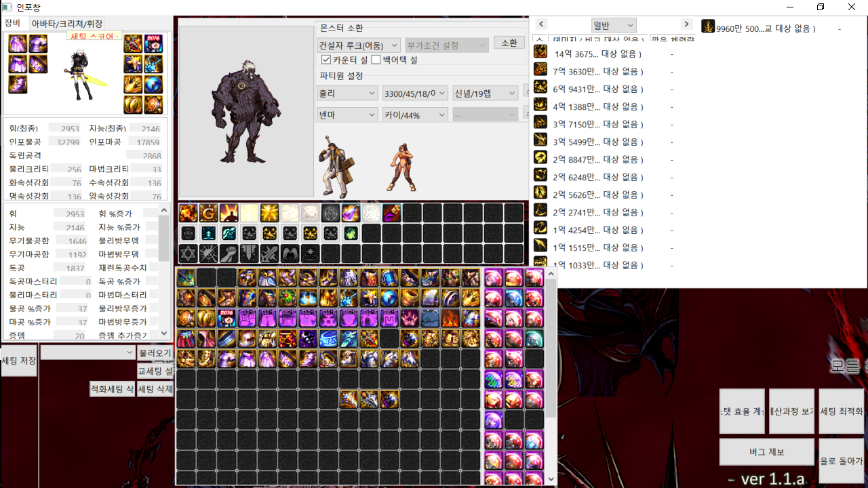Click the 데미지 column header
Image resolution: width=868 pixels, height=488 pixels.
pyautogui.click(x=597, y=39)
